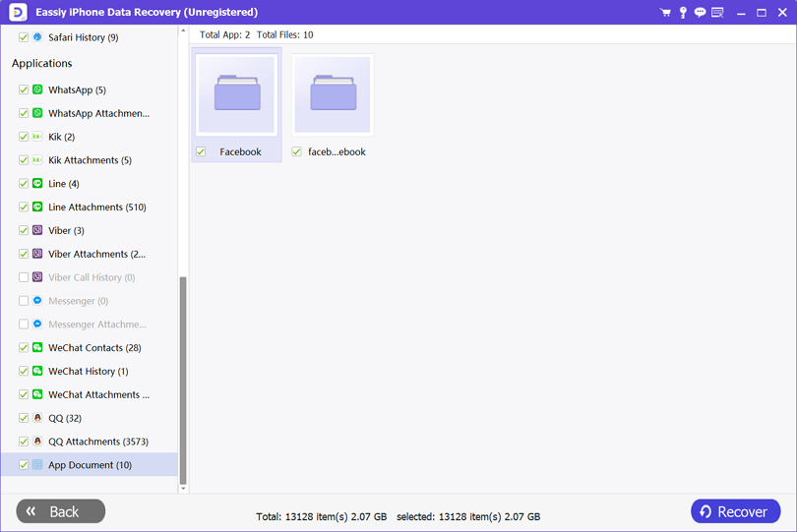797x532 pixels.
Task: Open the menu icon in title bar
Action: point(717,12)
